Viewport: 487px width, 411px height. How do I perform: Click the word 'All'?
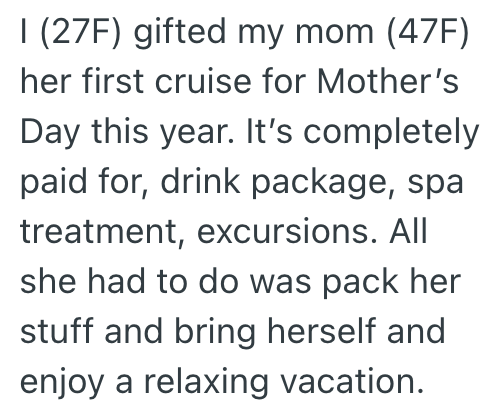click(x=408, y=231)
